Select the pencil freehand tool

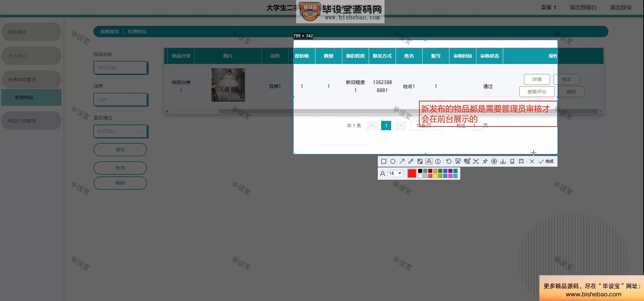point(411,161)
